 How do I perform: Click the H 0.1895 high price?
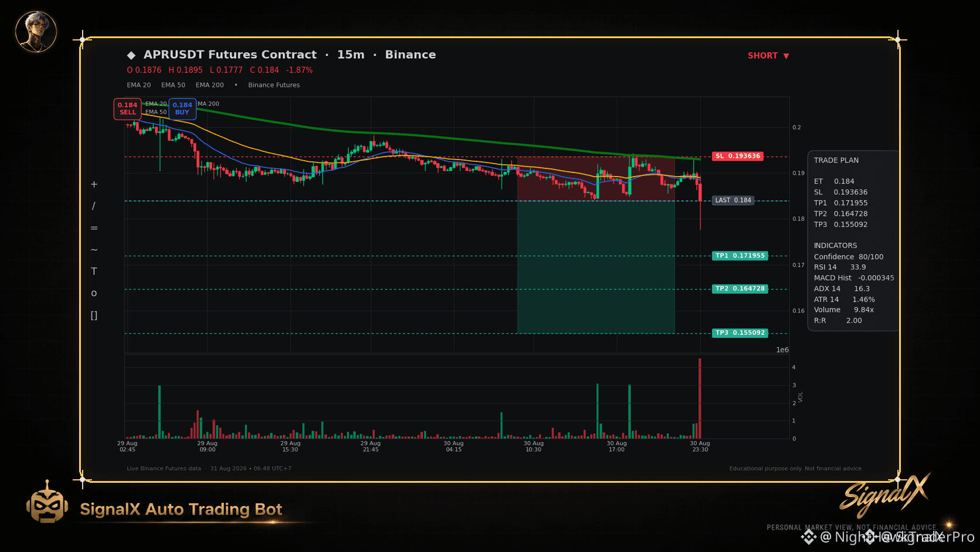click(185, 70)
